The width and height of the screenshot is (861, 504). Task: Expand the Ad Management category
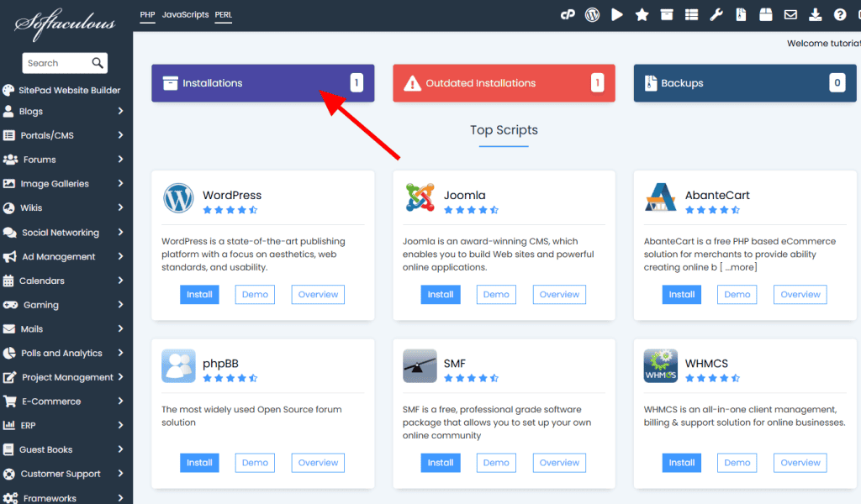pos(62,257)
